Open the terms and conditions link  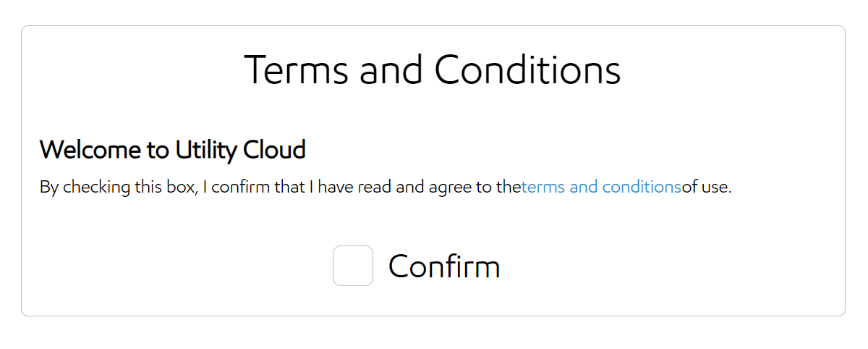[601, 188]
